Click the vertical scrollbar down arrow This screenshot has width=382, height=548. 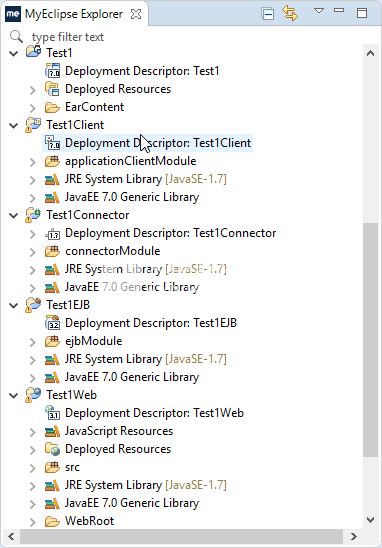[370, 520]
